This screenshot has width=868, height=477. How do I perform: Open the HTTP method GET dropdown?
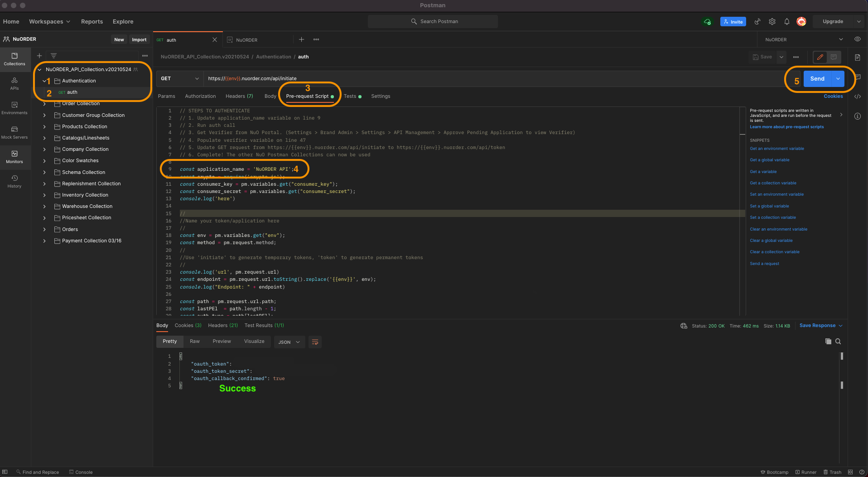[180, 78]
